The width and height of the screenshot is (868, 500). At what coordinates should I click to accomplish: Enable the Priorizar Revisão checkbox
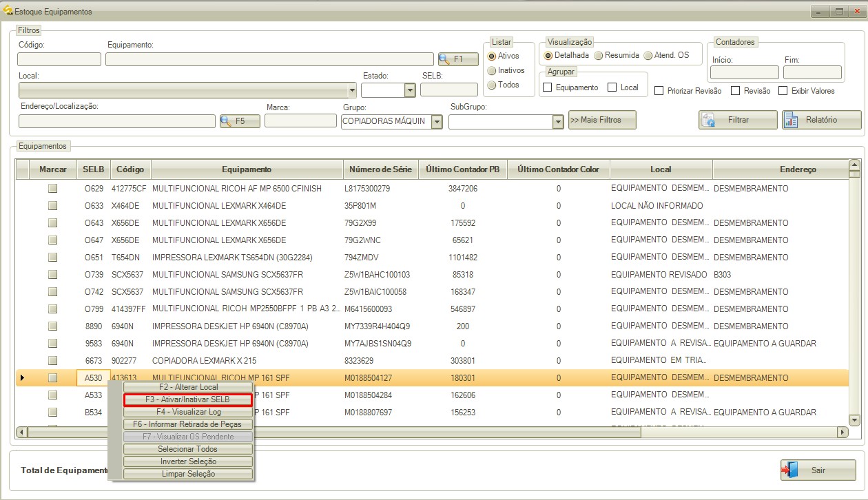(659, 91)
